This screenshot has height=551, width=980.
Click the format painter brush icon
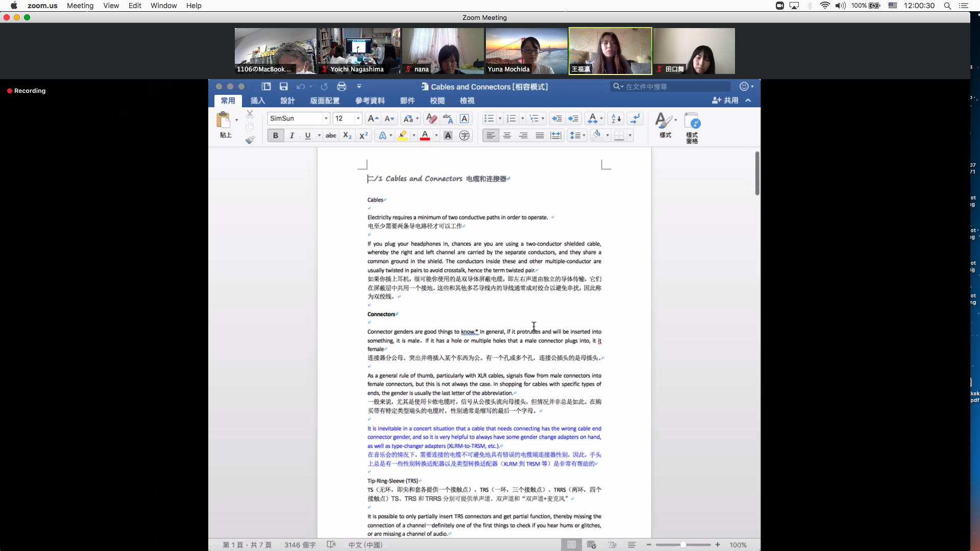tap(250, 140)
